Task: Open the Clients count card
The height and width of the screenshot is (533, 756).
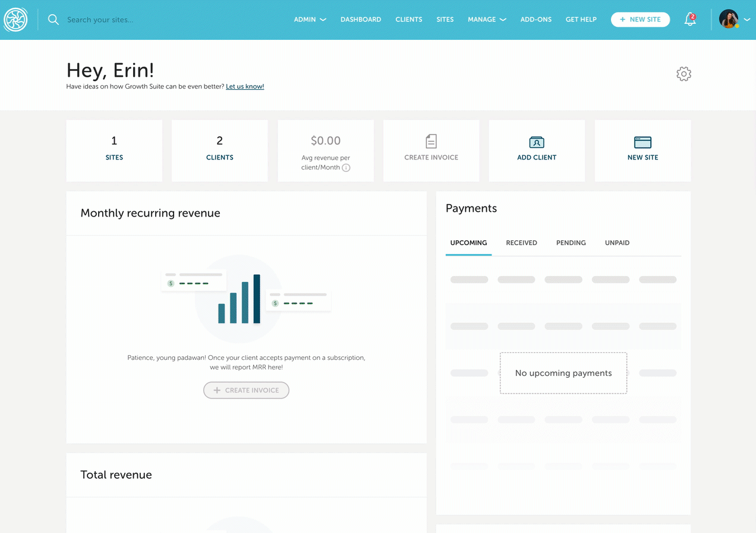Action: (220, 151)
